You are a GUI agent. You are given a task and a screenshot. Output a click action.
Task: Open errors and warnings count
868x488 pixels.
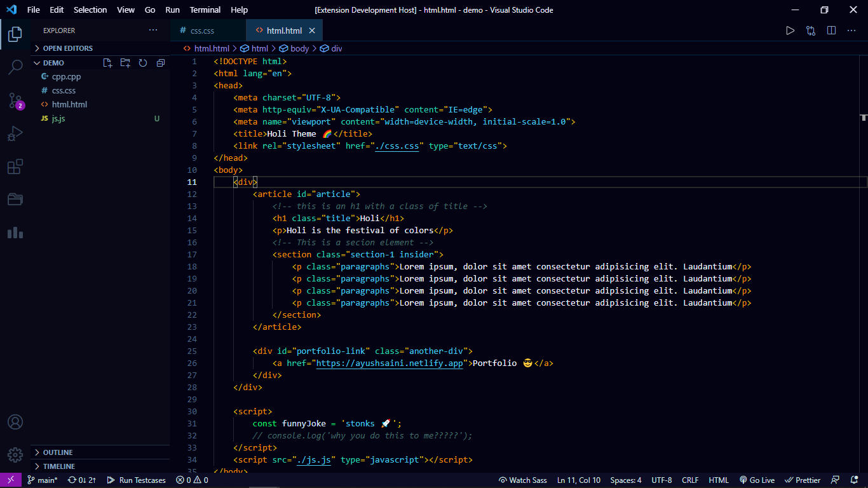click(193, 480)
